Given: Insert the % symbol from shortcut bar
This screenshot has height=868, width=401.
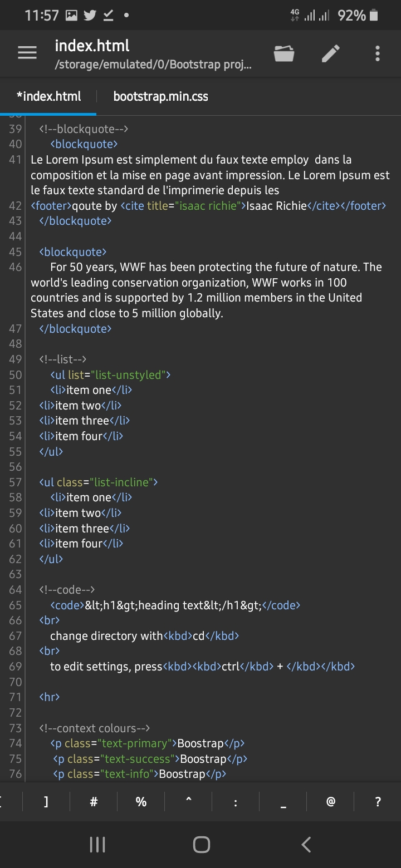Looking at the screenshot, I should 141,802.
